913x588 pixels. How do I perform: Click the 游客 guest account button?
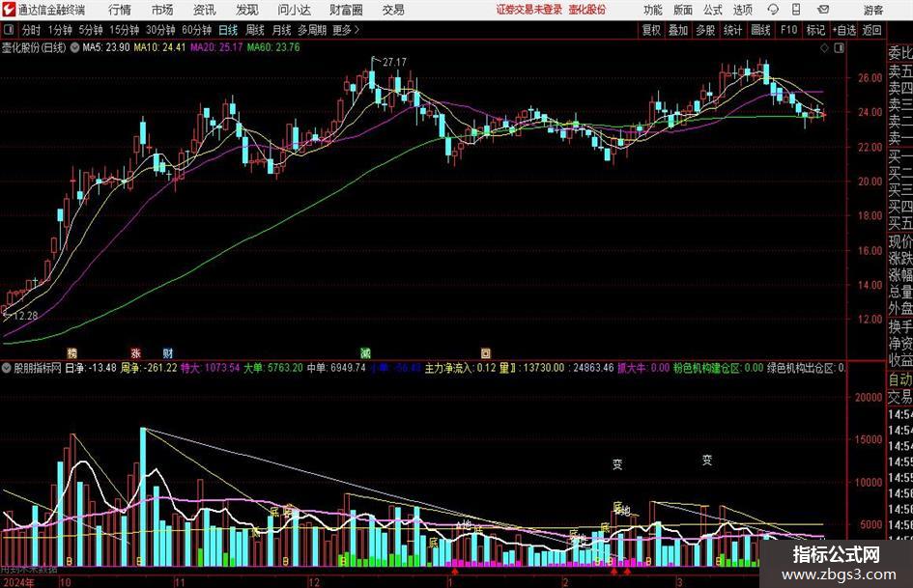(x=873, y=10)
